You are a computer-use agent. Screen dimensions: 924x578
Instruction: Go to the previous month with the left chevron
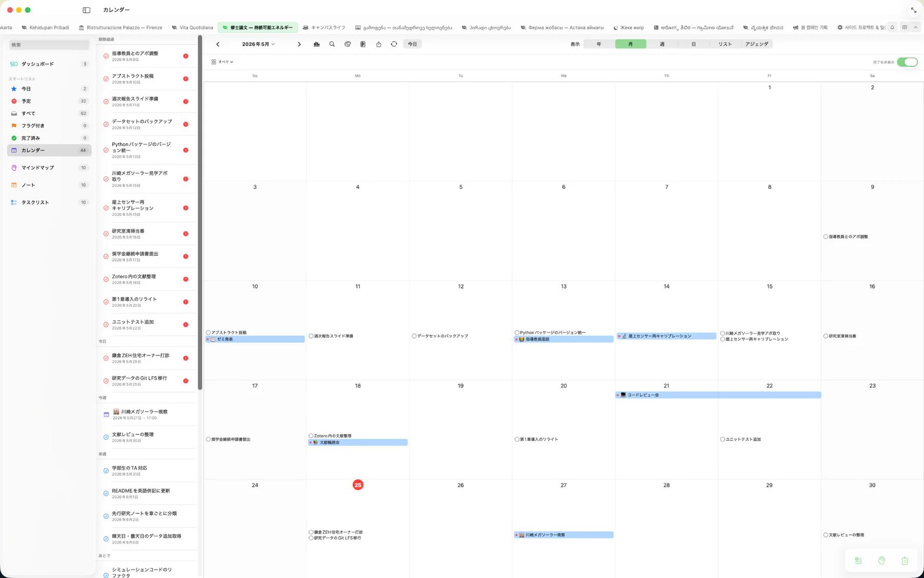click(x=218, y=44)
